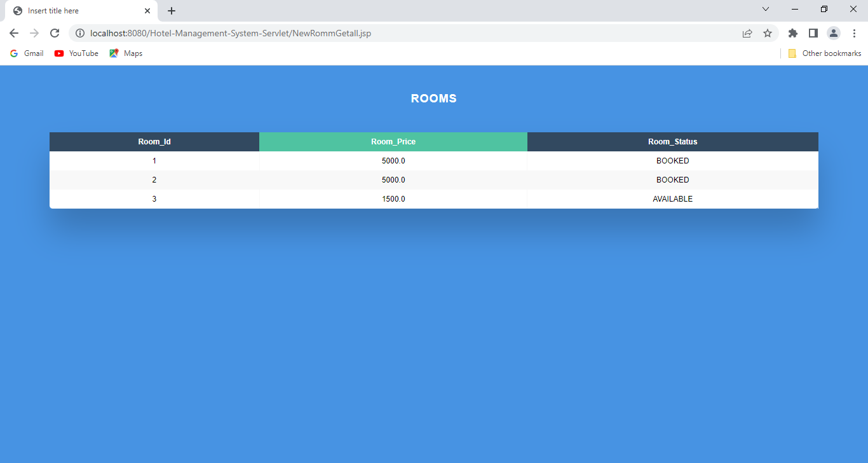Viewport: 868px width, 463px height.
Task: Open a new tab with the plus button
Action: (x=172, y=11)
